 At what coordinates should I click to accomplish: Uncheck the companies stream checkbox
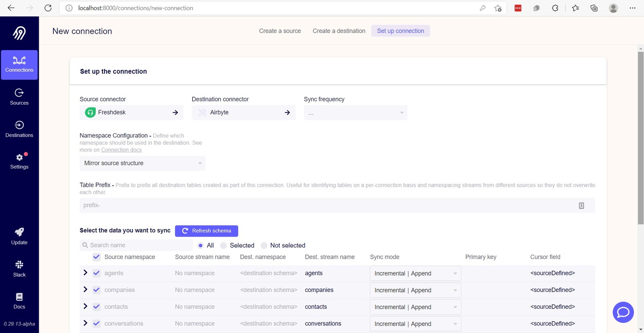97,290
